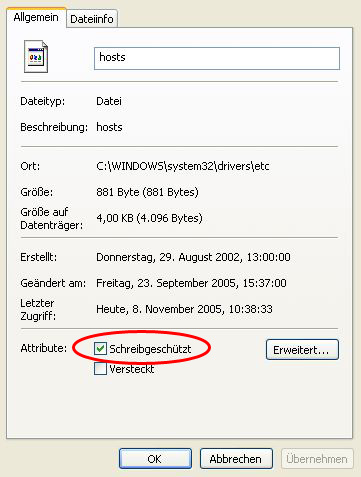Click the Größe auf Datenträger: label
Viewport: 361px width, 477px height.
(52, 219)
